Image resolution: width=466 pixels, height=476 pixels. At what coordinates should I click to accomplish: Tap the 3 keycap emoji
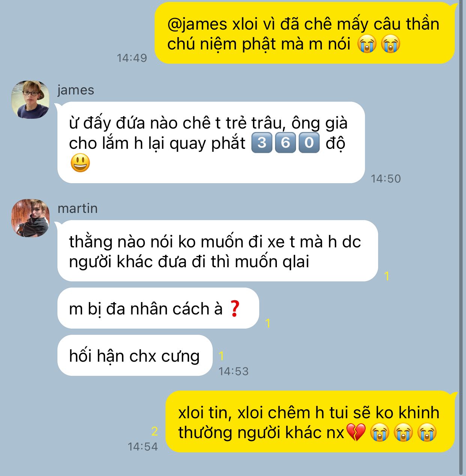(x=262, y=143)
